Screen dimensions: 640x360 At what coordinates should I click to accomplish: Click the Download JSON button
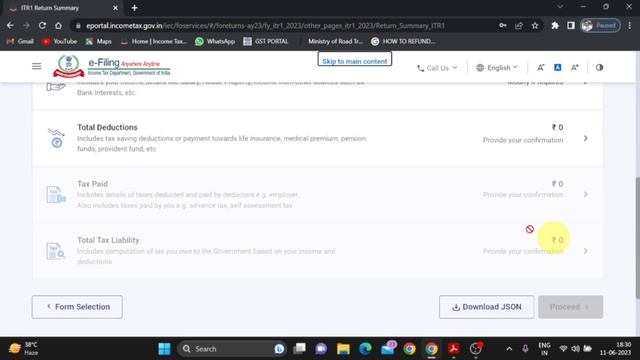(487, 307)
